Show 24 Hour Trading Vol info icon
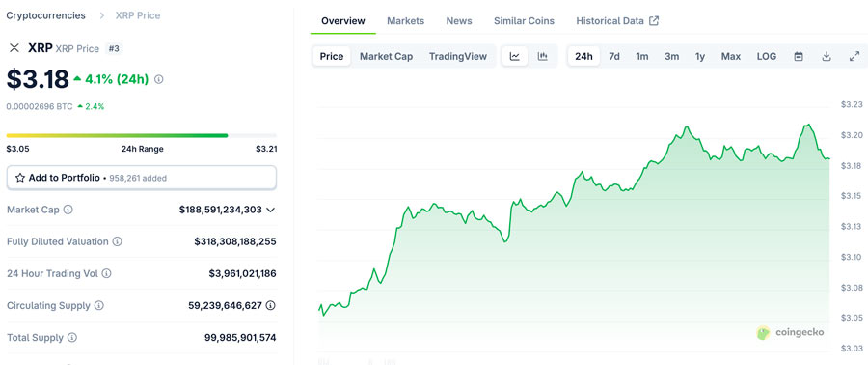Viewport: 868px width, 365px height. tap(107, 273)
